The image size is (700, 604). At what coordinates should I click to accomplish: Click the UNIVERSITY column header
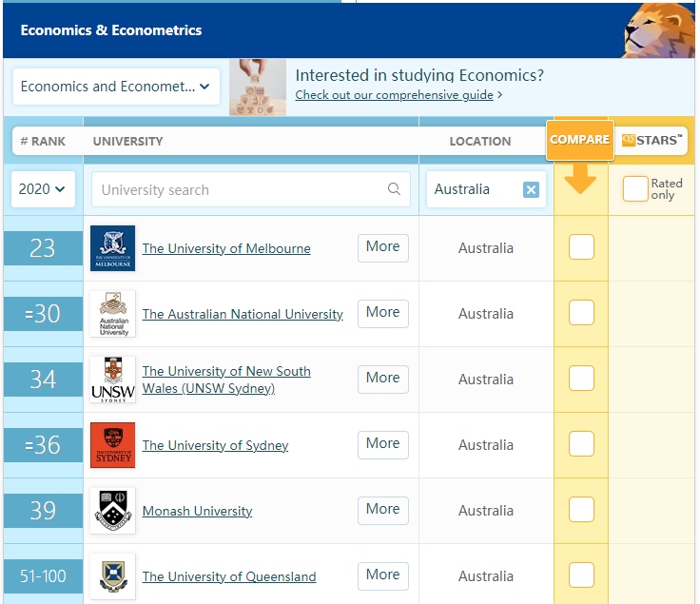[127, 141]
